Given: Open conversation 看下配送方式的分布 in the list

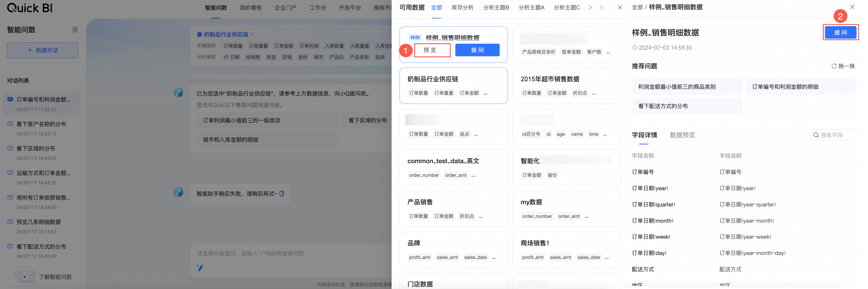Looking at the screenshot, I should point(41,251).
